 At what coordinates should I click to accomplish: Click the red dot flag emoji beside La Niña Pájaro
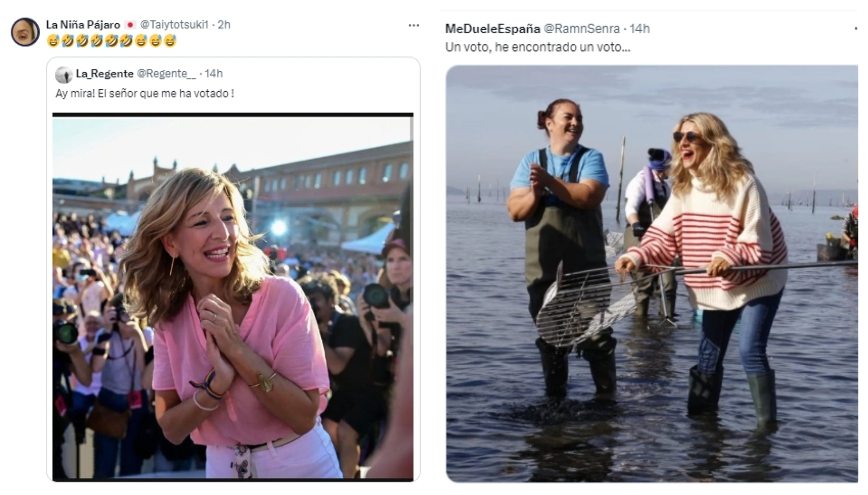(x=130, y=25)
